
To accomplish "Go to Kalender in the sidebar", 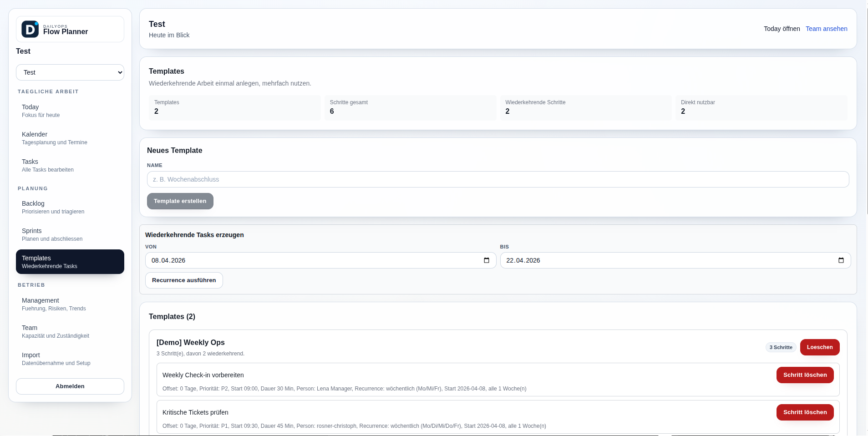I will click(x=70, y=138).
